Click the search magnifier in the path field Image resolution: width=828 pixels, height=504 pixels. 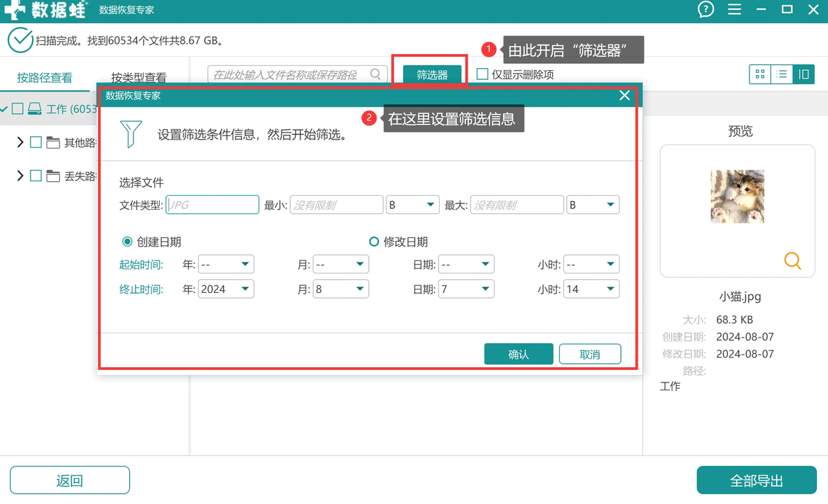click(375, 74)
